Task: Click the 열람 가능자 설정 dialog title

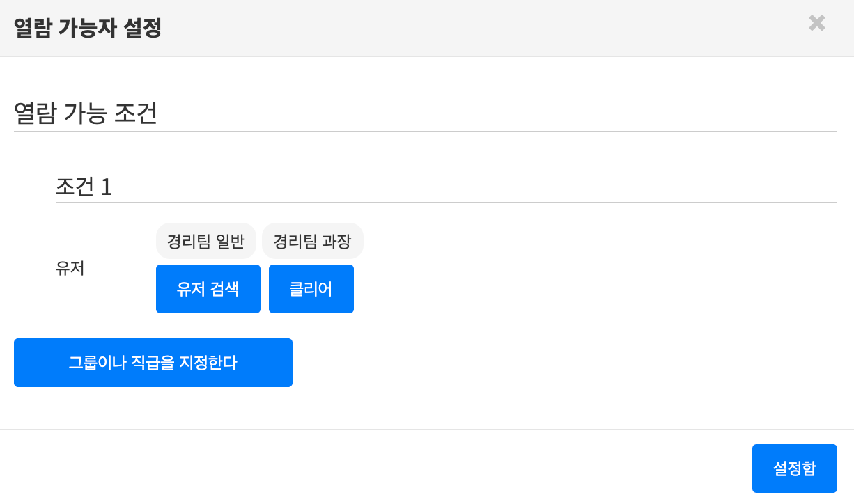Action: tap(88, 29)
